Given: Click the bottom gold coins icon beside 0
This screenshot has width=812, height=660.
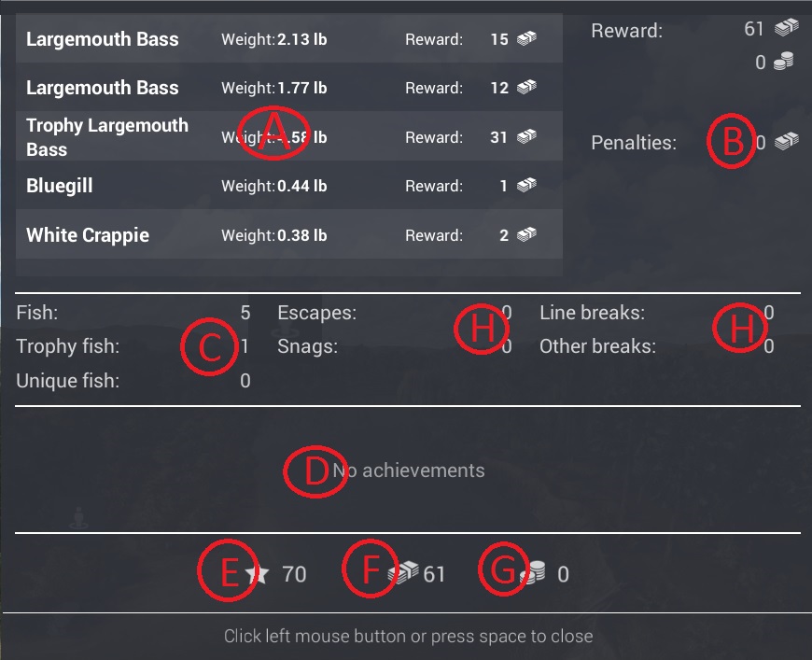Looking at the screenshot, I should pos(533,574).
